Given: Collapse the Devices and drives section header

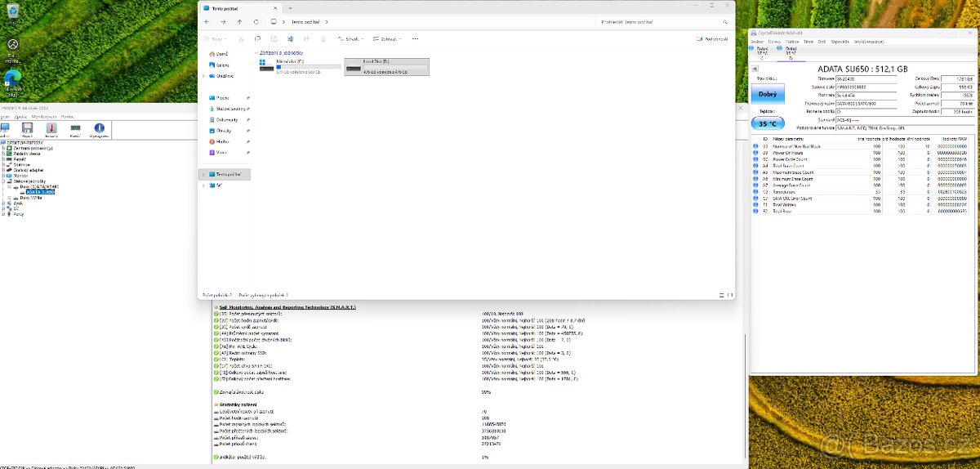Looking at the screenshot, I should 256,52.
